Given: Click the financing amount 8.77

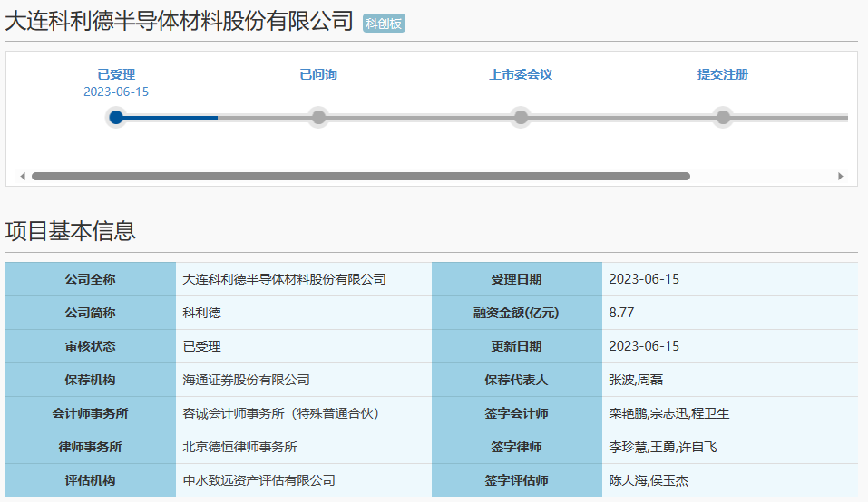Looking at the screenshot, I should [621, 313].
